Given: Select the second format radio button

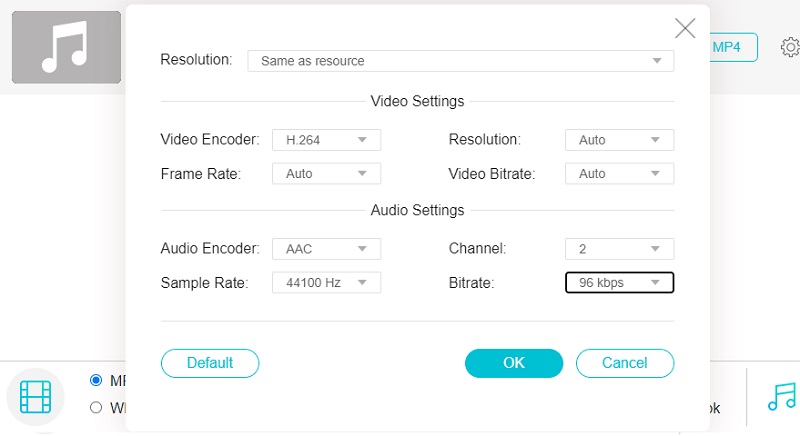Looking at the screenshot, I should pos(96,407).
